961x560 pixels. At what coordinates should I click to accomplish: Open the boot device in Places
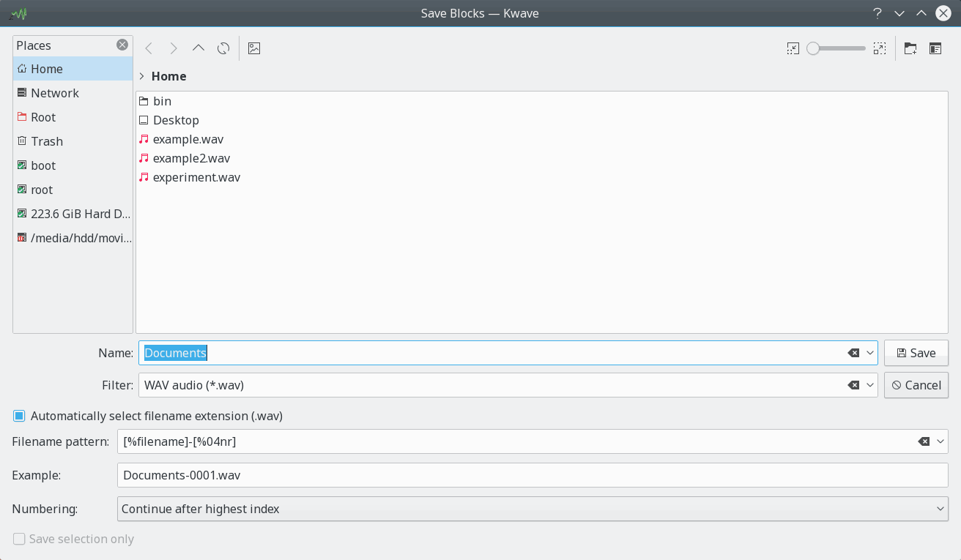click(x=72, y=165)
